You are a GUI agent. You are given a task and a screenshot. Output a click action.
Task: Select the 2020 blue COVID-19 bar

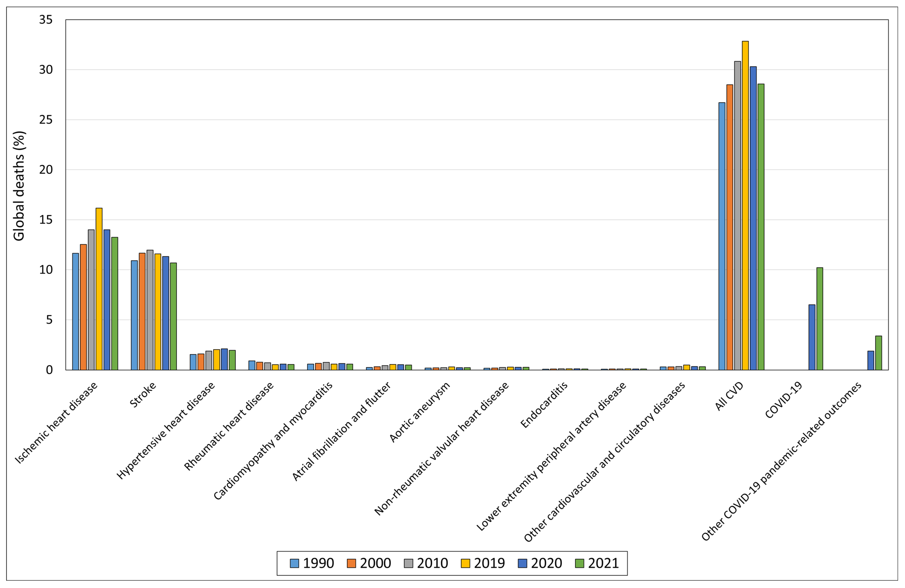812,337
